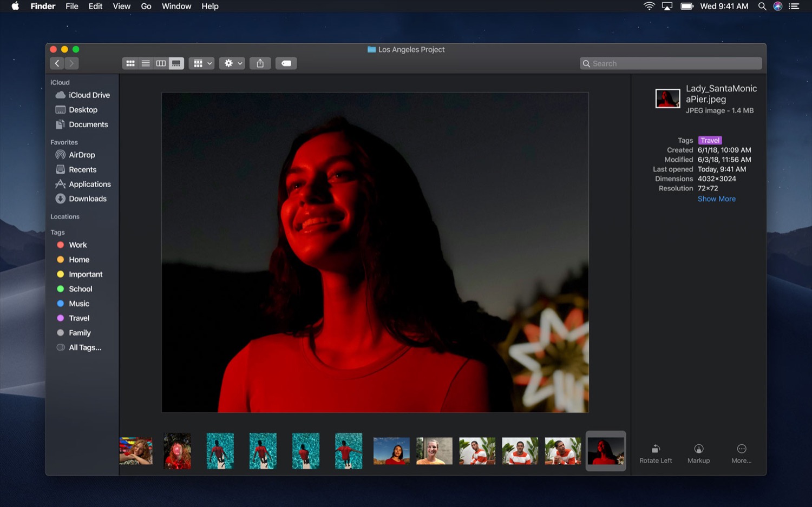Click the Locations sidebar section header
This screenshot has width=812, height=507.
coord(65,216)
